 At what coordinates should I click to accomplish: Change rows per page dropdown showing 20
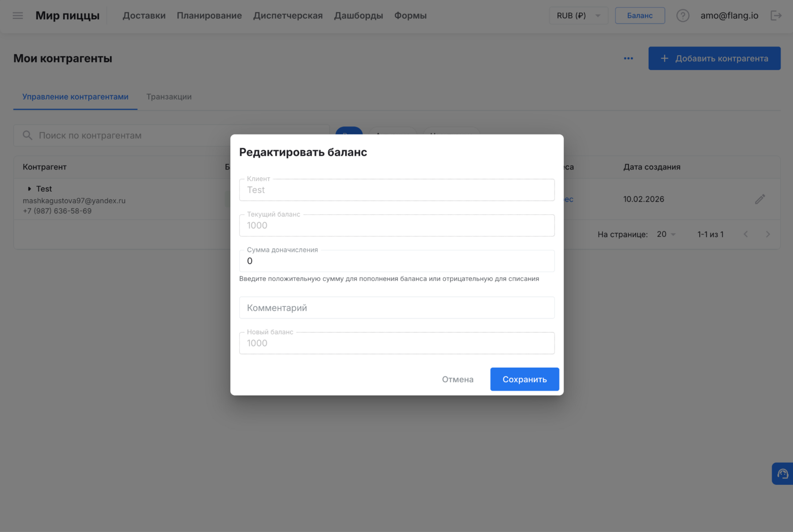pos(666,234)
